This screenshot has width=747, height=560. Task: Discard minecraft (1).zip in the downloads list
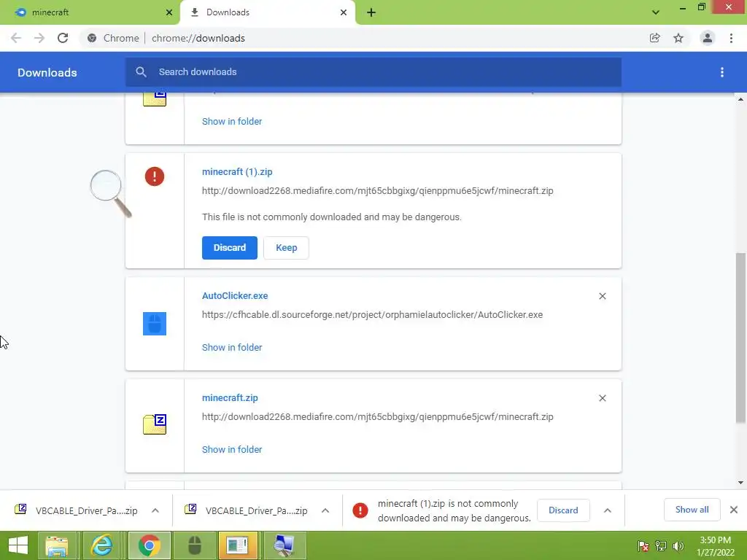[x=230, y=248]
